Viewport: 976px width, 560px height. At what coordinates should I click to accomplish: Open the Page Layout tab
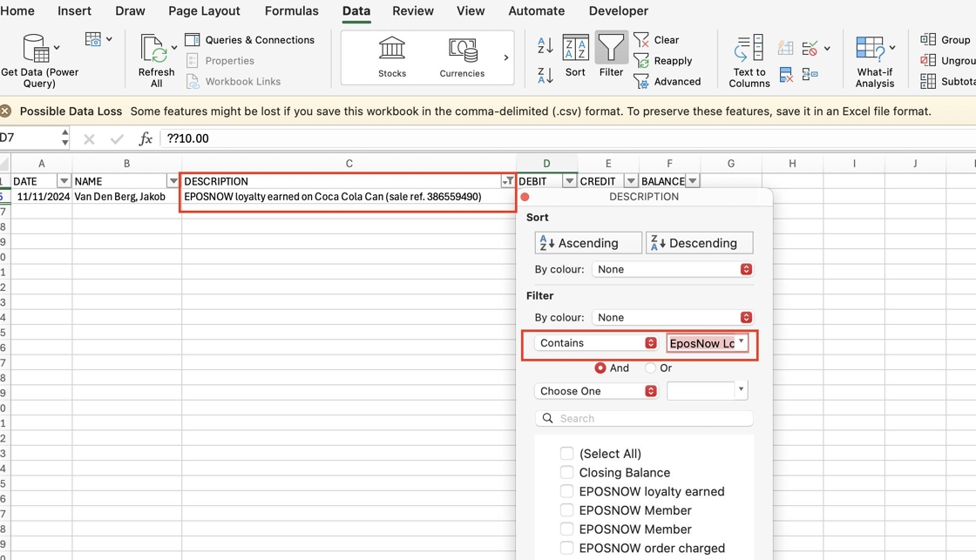pyautogui.click(x=204, y=11)
